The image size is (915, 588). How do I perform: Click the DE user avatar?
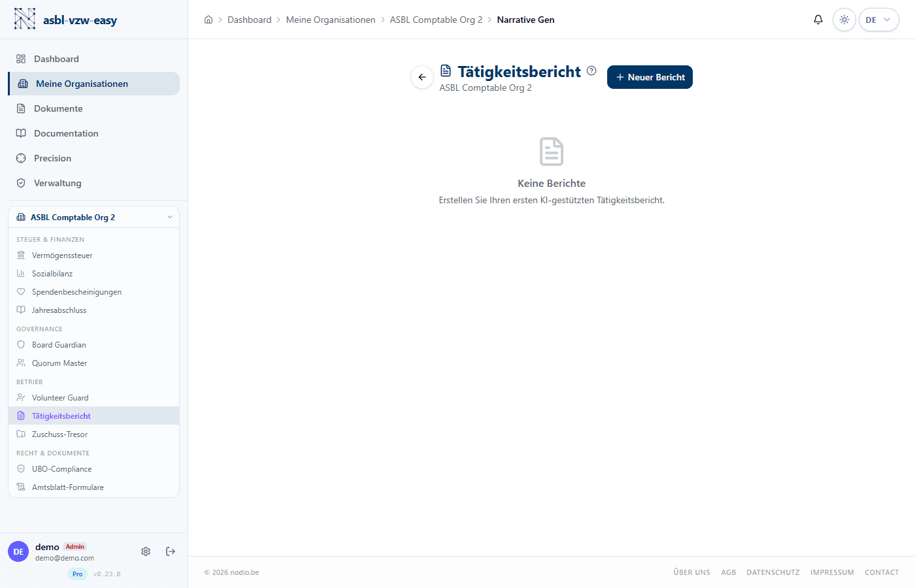[x=18, y=551]
